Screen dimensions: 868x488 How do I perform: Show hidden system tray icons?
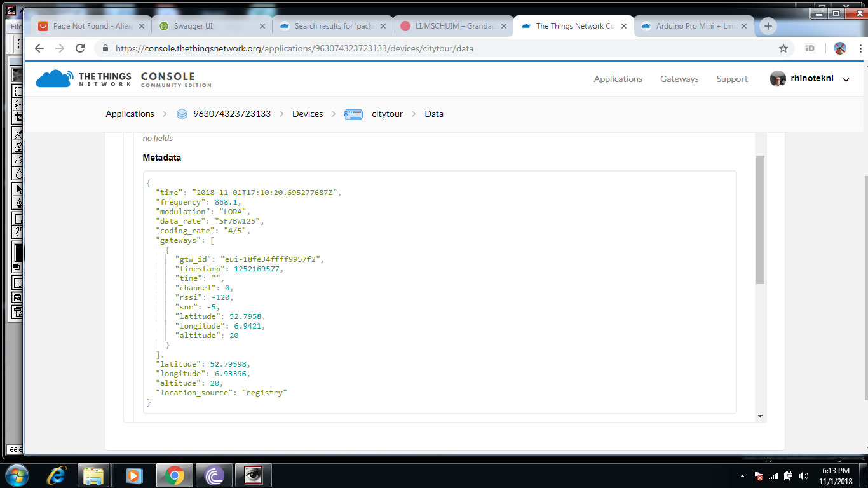click(742, 475)
